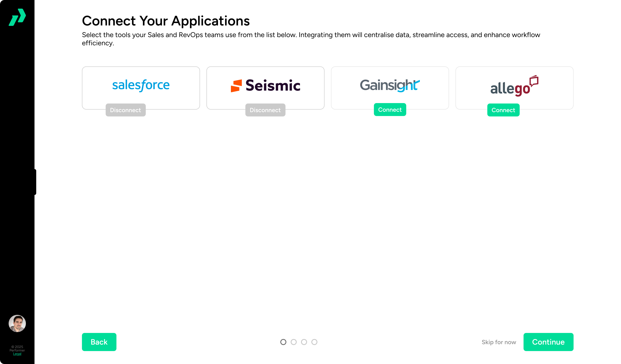Disconnect the Salesforce integration
Screen dimensions: 621x364
pos(125,110)
